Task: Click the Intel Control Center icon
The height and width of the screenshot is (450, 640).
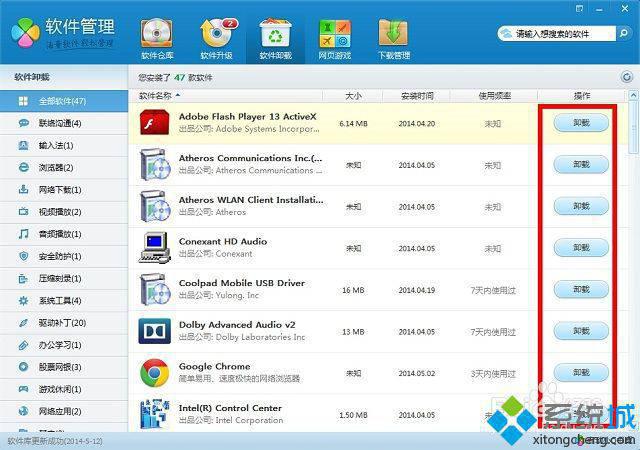Action: point(154,412)
